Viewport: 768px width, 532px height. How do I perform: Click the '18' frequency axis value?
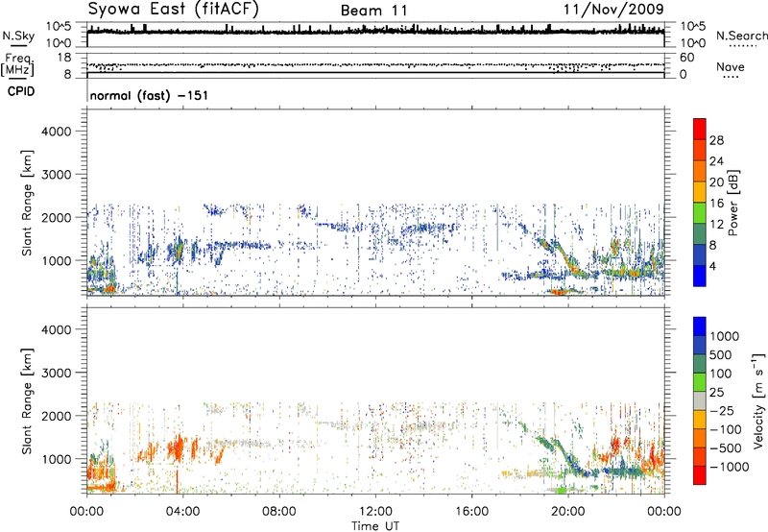coord(64,58)
